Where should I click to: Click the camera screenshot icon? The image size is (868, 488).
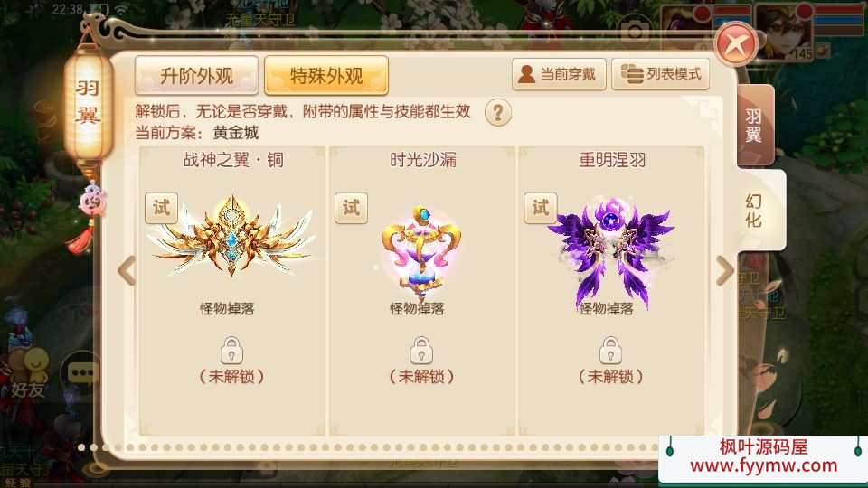(x=635, y=31)
